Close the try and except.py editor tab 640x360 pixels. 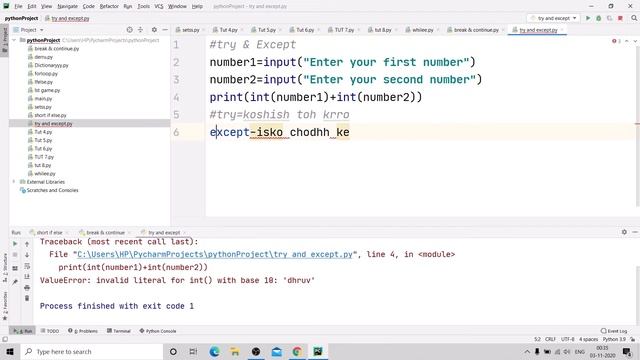click(x=562, y=30)
